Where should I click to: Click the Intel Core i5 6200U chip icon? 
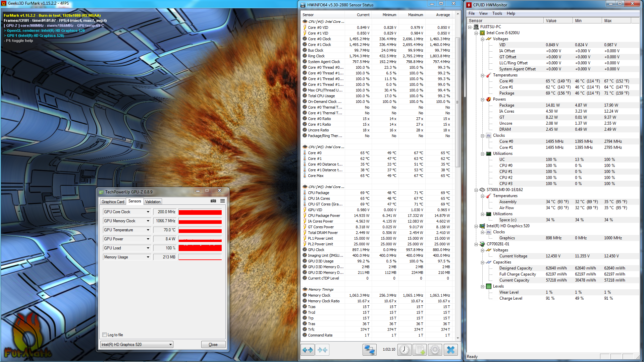[482, 33]
